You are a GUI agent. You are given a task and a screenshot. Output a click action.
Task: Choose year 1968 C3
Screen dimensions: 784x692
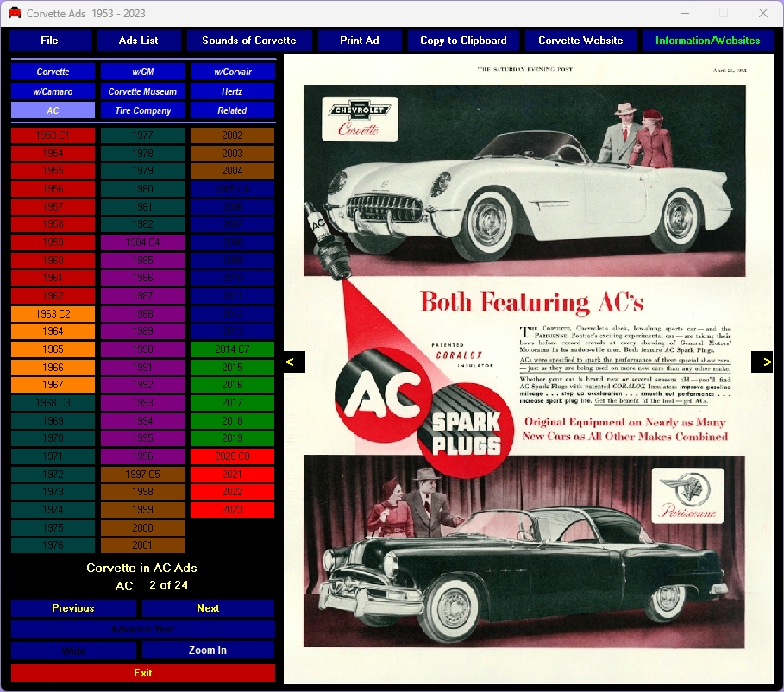click(53, 403)
